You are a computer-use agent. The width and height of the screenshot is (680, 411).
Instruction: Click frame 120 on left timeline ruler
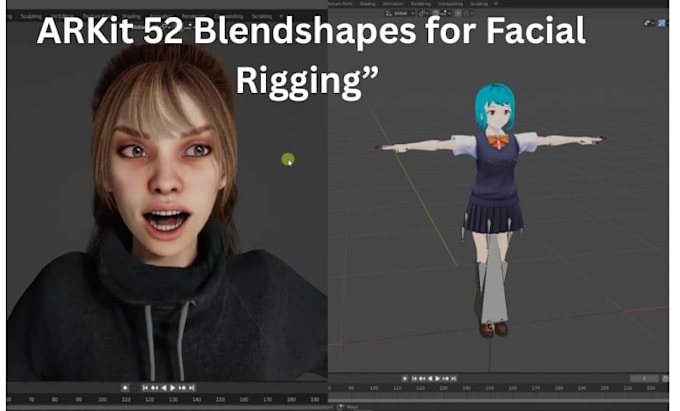pos(150,399)
